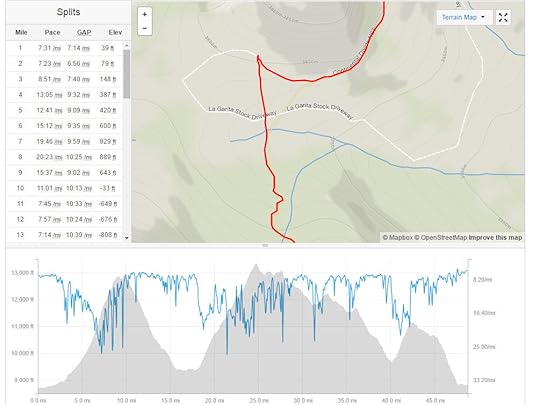Select mile 13 split row

64,235
